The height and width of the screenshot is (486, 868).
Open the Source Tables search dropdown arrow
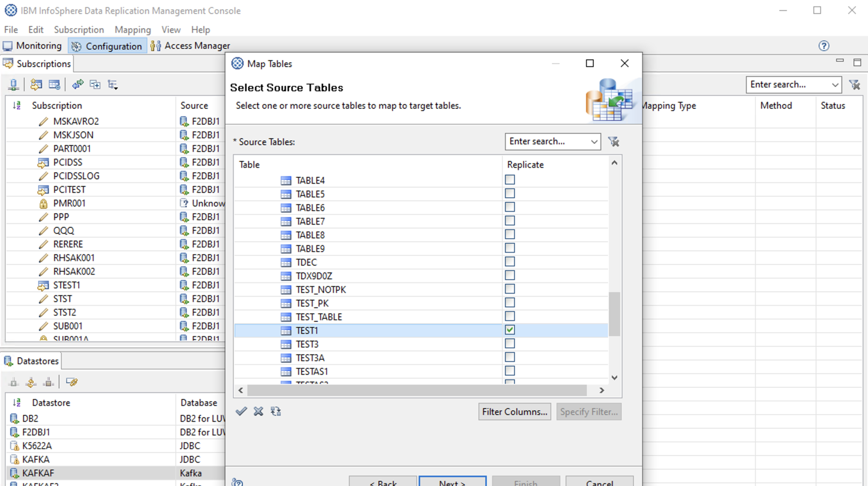tap(594, 142)
